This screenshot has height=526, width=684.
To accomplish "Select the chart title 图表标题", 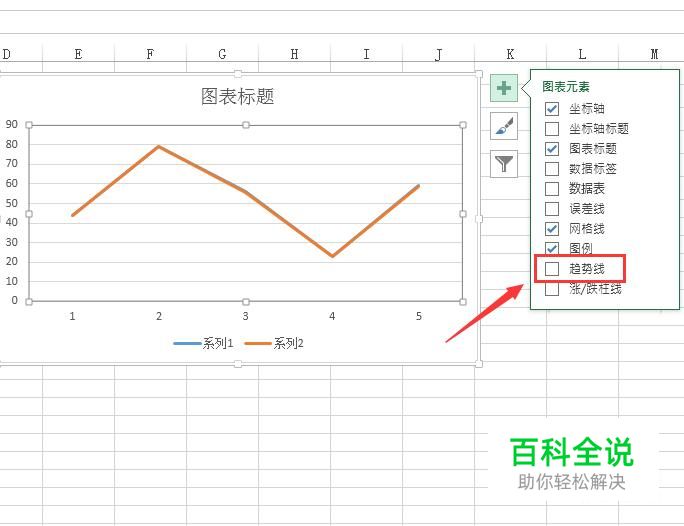I will pos(237,96).
